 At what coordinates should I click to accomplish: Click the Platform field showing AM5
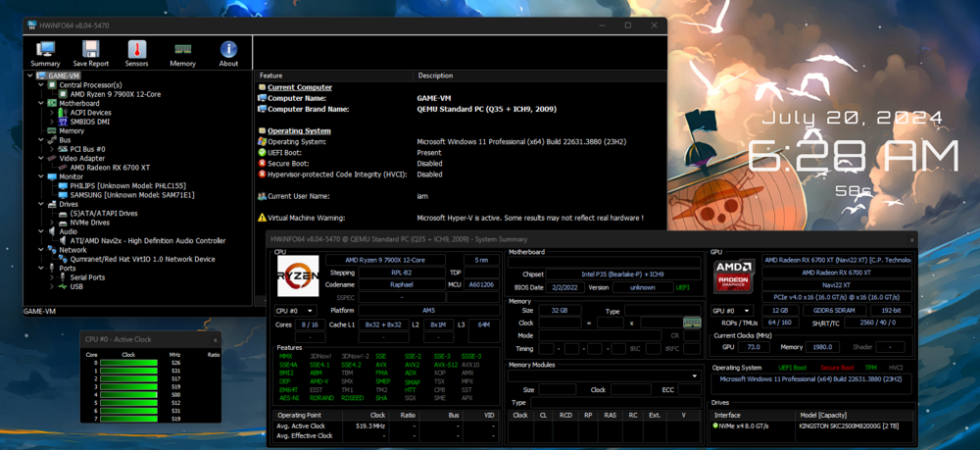429,311
